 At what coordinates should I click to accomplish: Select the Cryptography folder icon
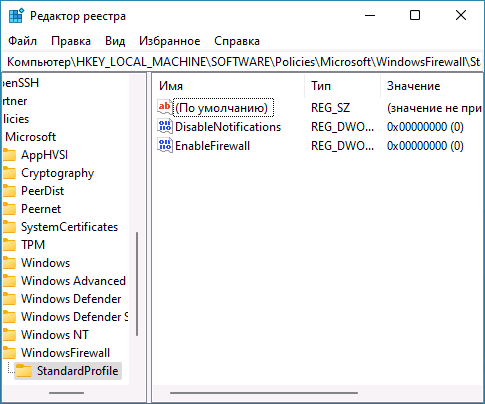click(10, 173)
